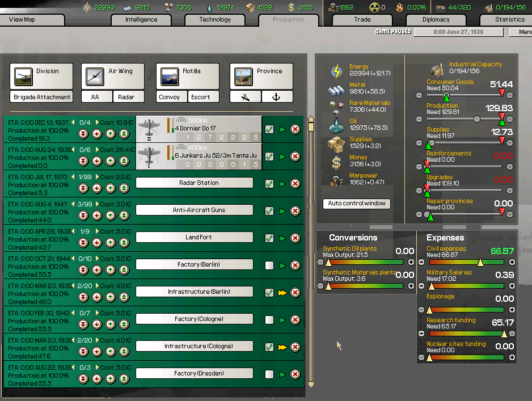Open the Trade tab
This screenshot has width=532, height=401.
(362, 19)
